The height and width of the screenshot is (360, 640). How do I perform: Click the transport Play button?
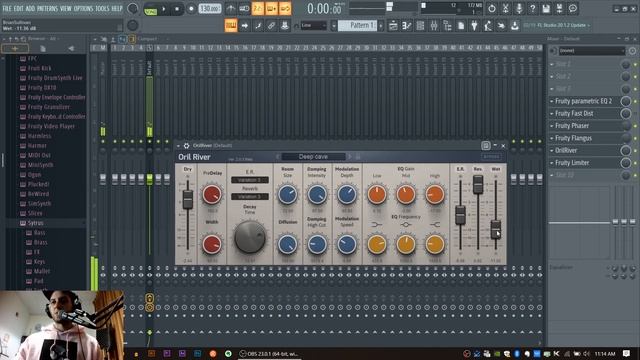click(x=164, y=9)
